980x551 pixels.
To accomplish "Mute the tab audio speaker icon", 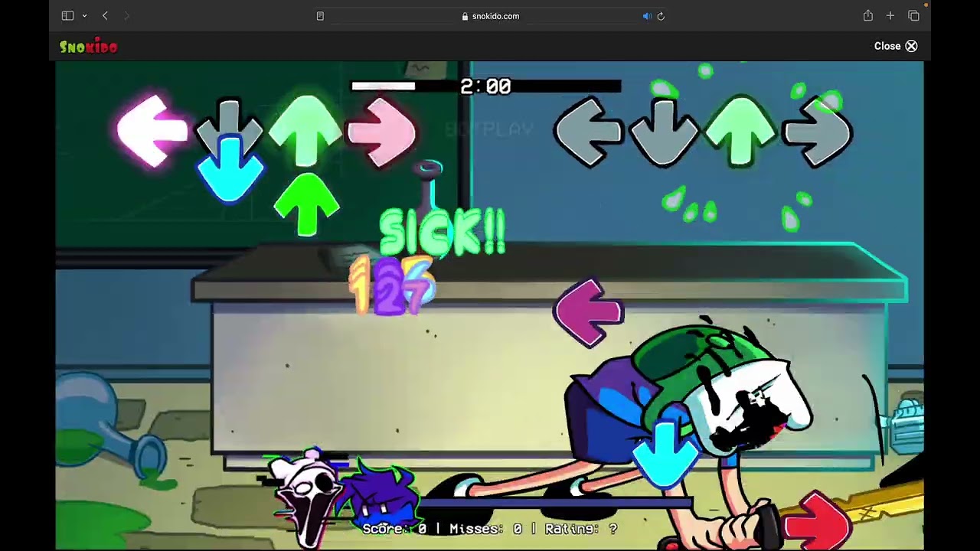I will tap(647, 16).
